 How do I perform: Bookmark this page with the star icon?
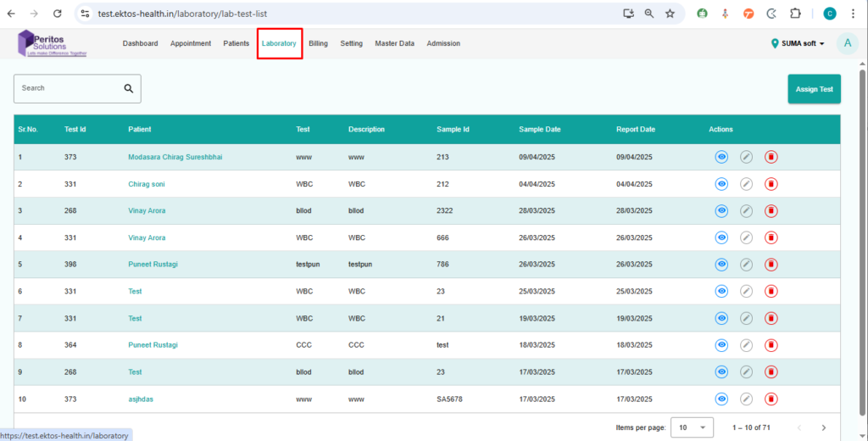(x=670, y=14)
